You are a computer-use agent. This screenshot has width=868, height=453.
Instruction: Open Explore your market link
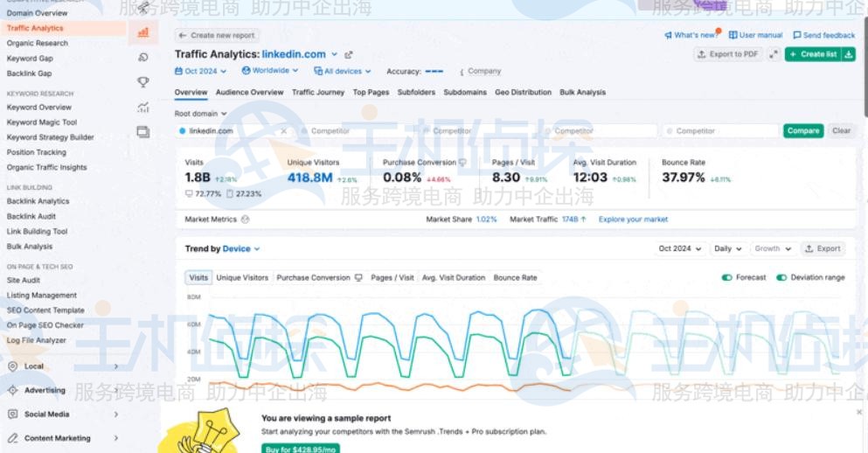pos(633,220)
